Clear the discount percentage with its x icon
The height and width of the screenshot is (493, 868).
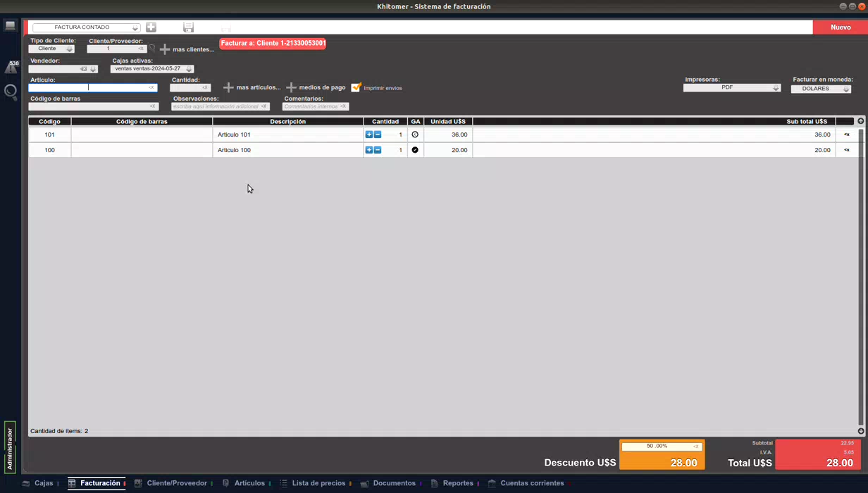point(696,447)
